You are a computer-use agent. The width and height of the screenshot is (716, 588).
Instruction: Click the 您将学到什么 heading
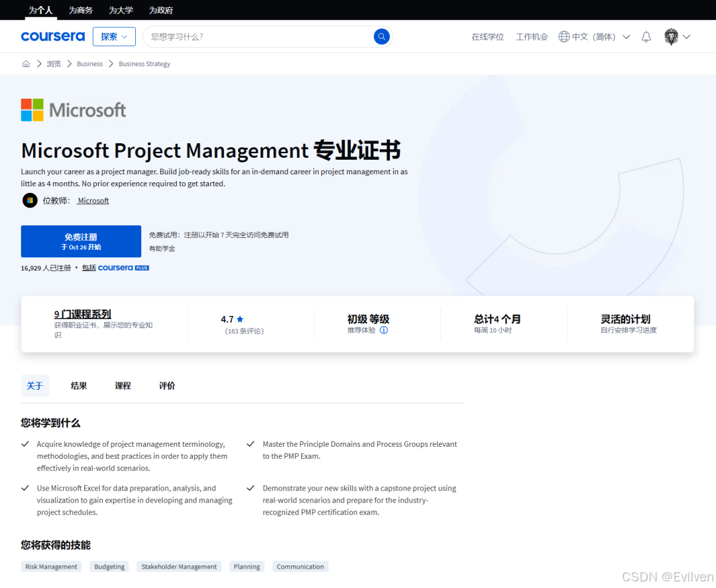[50, 423]
